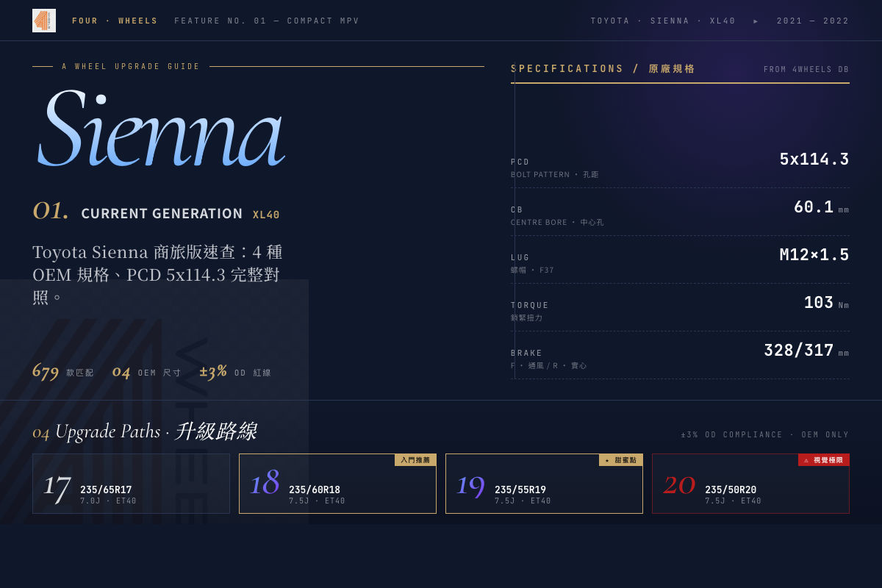This screenshot has width=882, height=588.
Task: Click 'TOYOTA · SIENNA · XL40' breadcrumb
Action: pos(663,21)
